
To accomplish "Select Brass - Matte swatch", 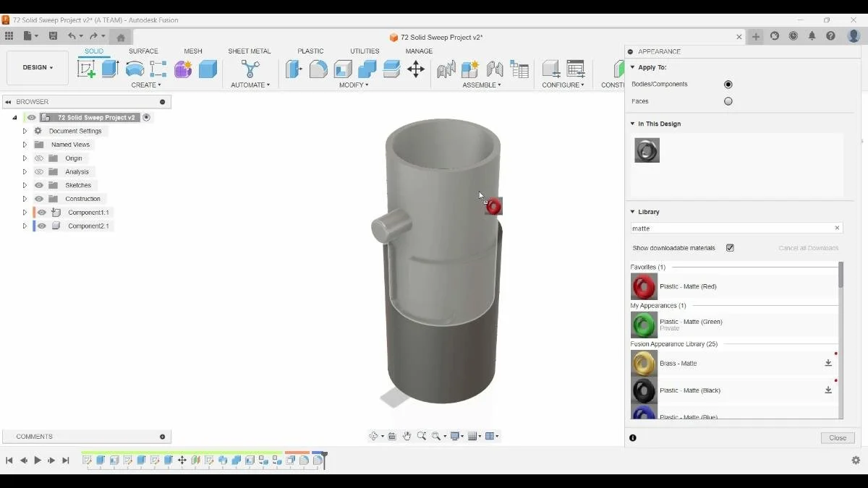I will pos(644,364).
